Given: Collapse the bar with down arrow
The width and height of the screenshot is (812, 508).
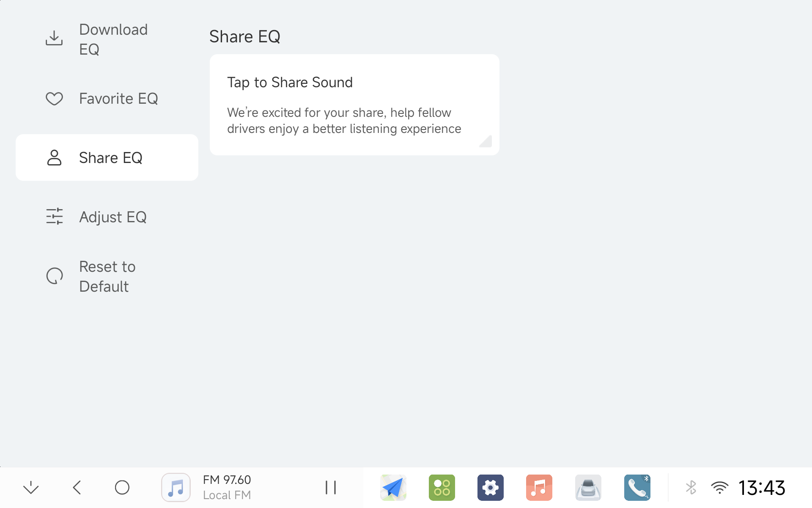Looking at the screenshot, I should coord(31,488).
